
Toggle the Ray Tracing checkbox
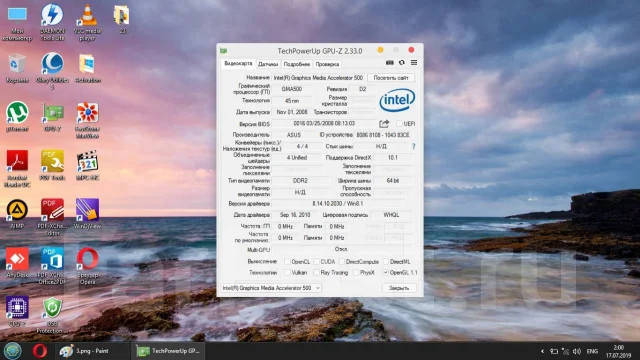coord(316,273)
